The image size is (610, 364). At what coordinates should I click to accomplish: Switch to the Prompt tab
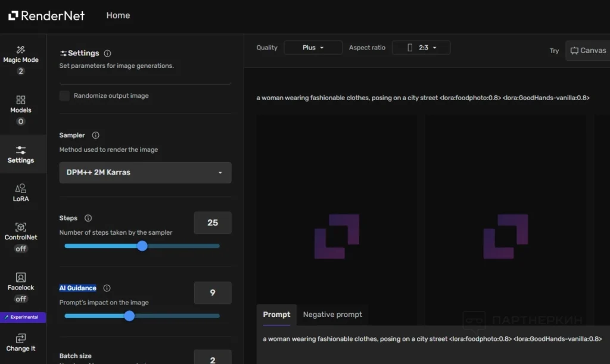pyautogui.click(x=276, y=315)
